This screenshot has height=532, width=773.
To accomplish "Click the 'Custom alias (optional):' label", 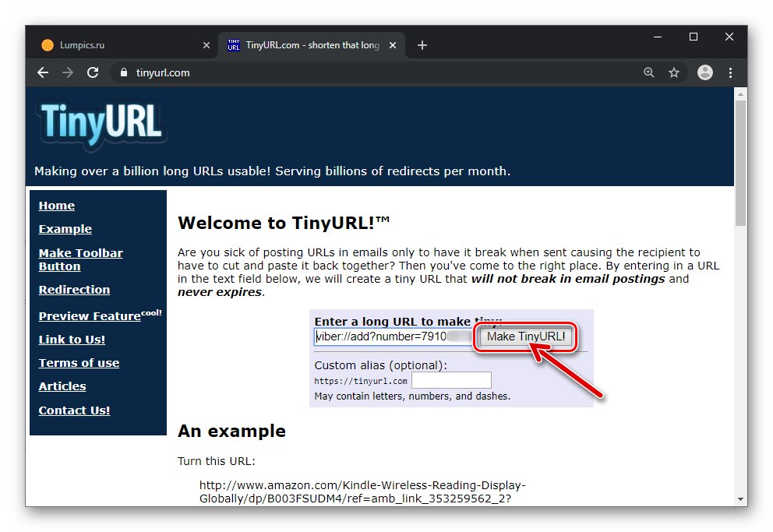I will pos(380,365).
